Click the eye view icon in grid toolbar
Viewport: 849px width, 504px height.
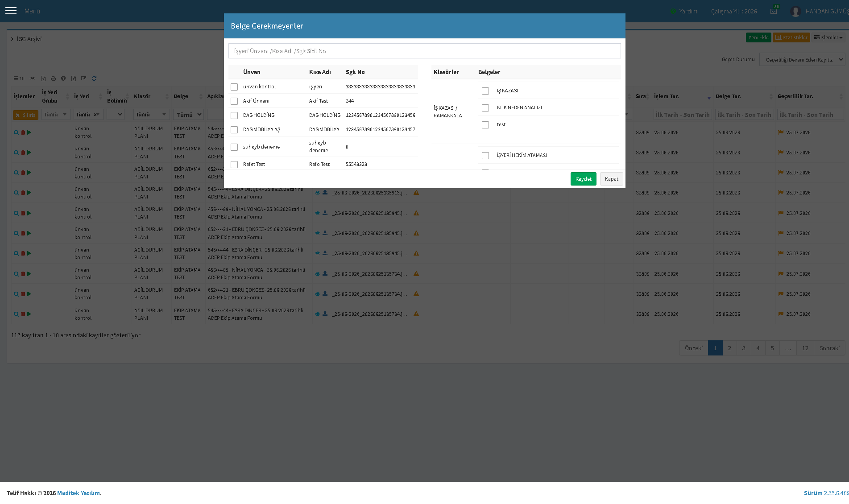(x=33, y=78)
